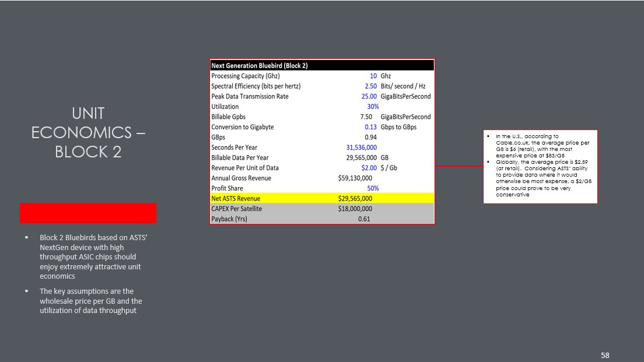Click the 'Annual Gross Revenue' label

click(x=241, y=178)
